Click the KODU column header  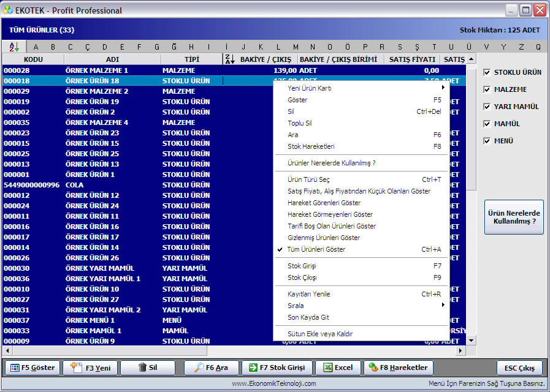[x=33, y=59]
